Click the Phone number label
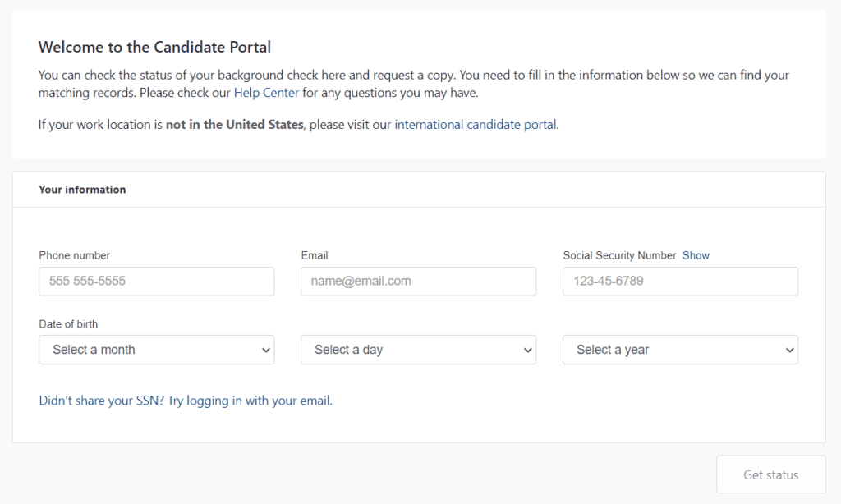 point(74,256)
